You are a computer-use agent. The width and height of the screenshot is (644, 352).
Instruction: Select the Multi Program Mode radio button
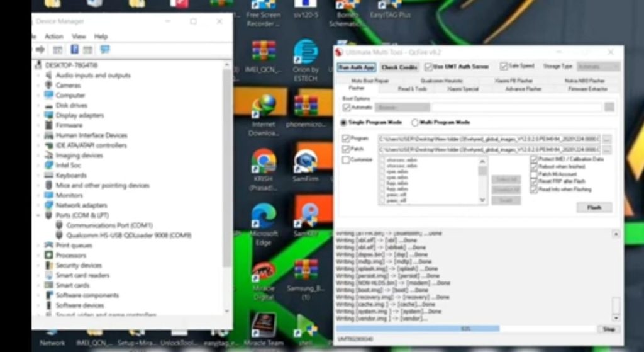point(415,122)
